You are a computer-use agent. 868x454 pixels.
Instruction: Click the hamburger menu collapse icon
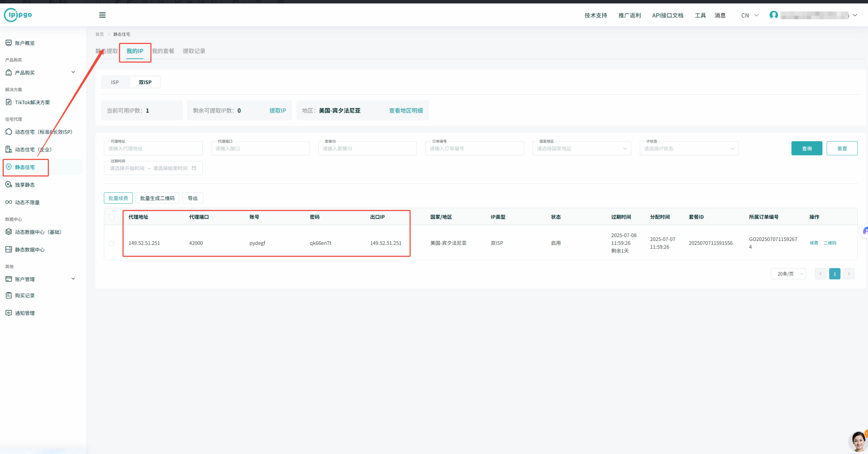coord(102,15)
